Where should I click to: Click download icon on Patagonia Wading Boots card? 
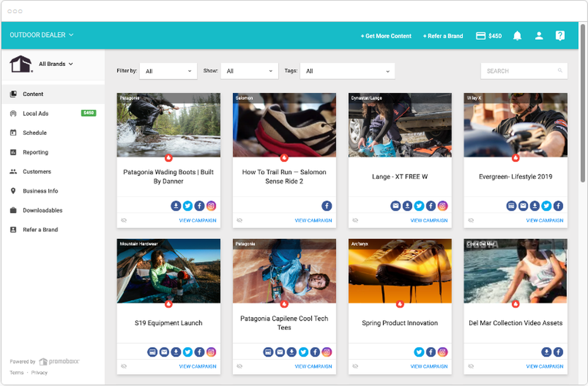point(176,205)
